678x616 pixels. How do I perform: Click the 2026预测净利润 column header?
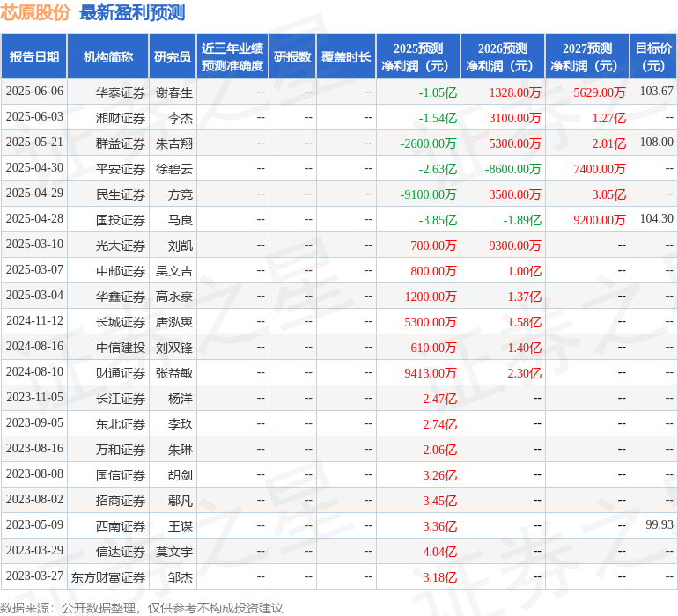pos(502,57)
